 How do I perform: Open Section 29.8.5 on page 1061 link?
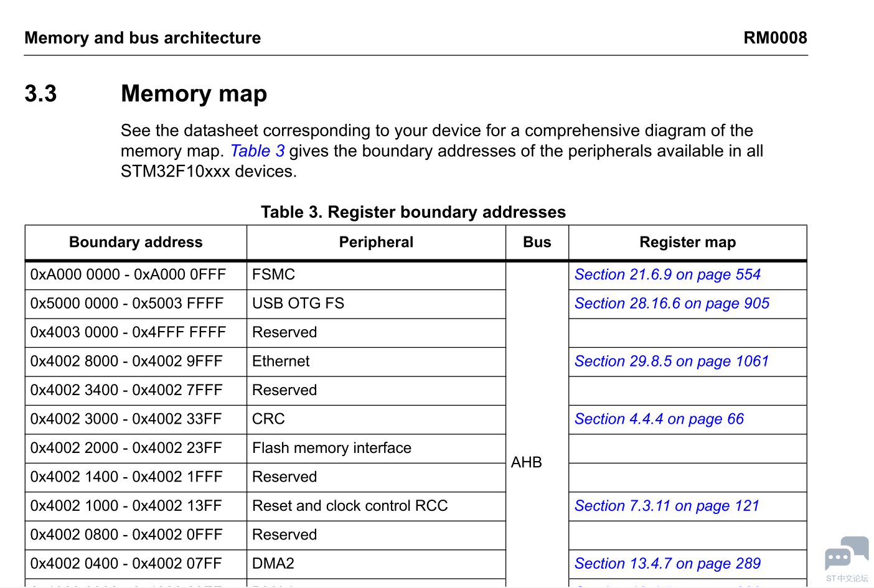click(x=672, y=361)
